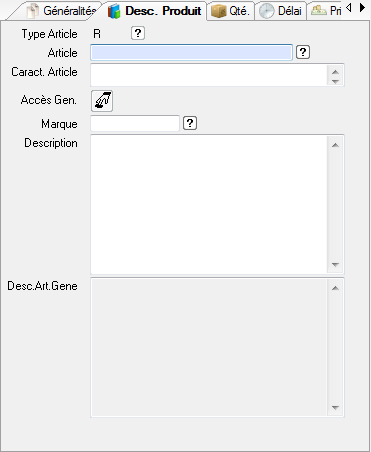
Task: Select the partially visible Pri tab
Action: pos(326,11)
